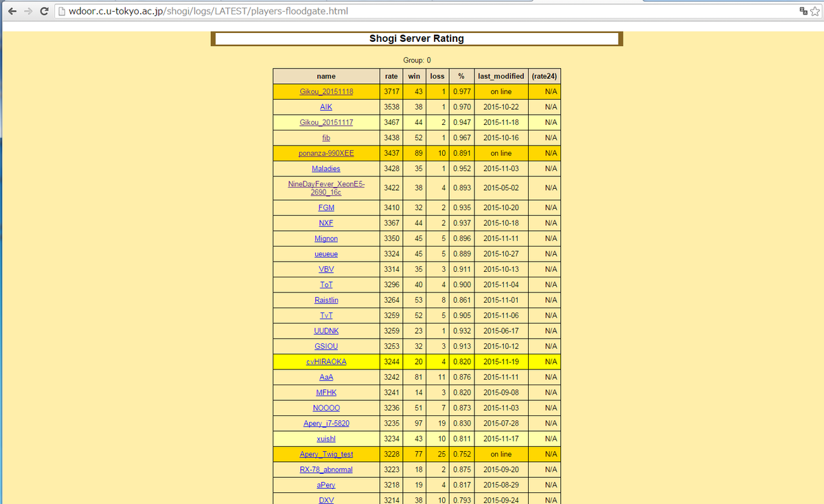Click the page icon in the address bar
Viewport: 824px width, 504px height.
60,11
